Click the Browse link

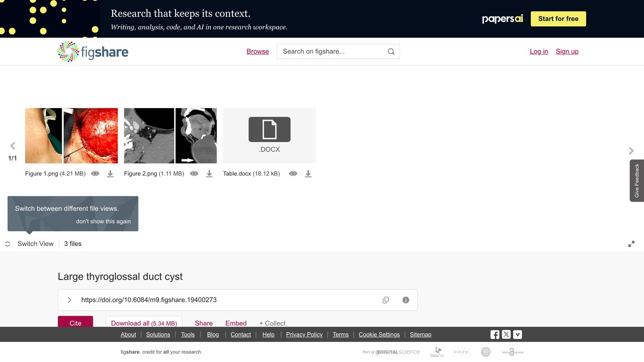258,51
